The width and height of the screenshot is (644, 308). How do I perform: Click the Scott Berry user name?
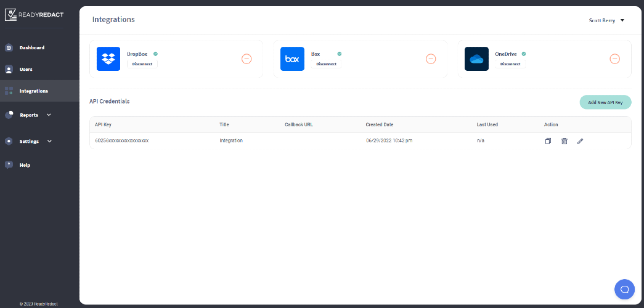click(602, 20)
